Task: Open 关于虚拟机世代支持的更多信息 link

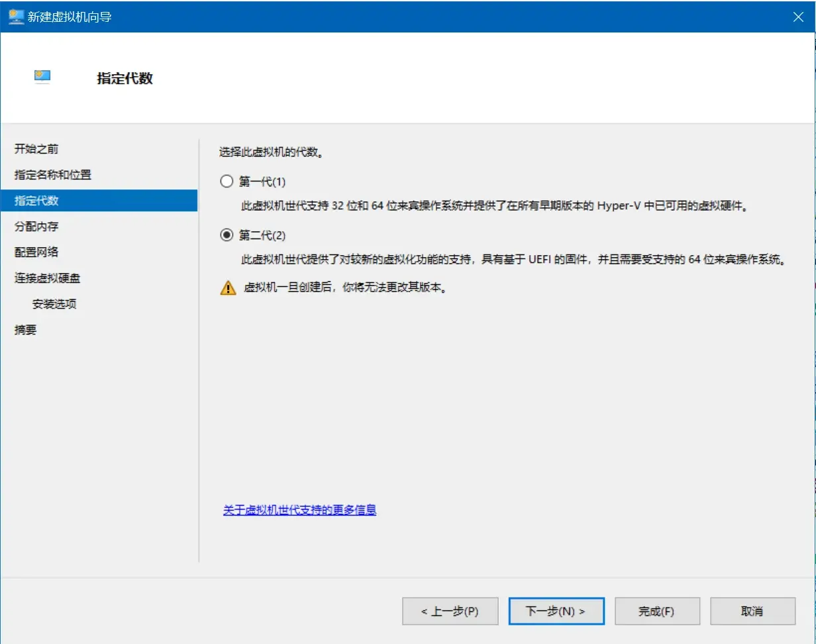Action: (299, 510)
